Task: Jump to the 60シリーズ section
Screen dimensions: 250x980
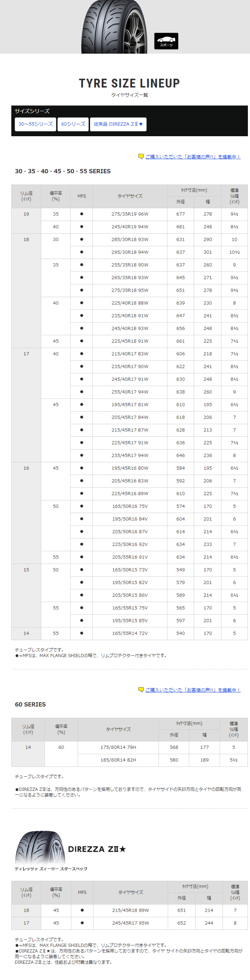Action: 73,124
